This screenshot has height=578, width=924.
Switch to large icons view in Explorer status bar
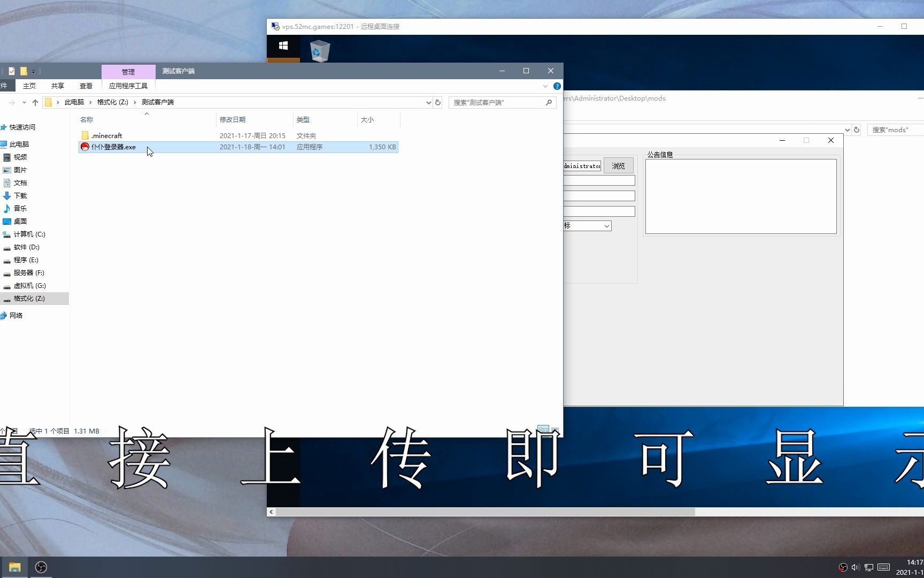tap(556, 431)
